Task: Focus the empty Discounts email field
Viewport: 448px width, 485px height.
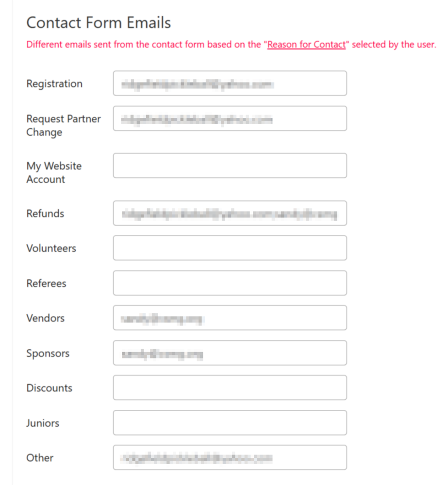Action: click(230, 388)
